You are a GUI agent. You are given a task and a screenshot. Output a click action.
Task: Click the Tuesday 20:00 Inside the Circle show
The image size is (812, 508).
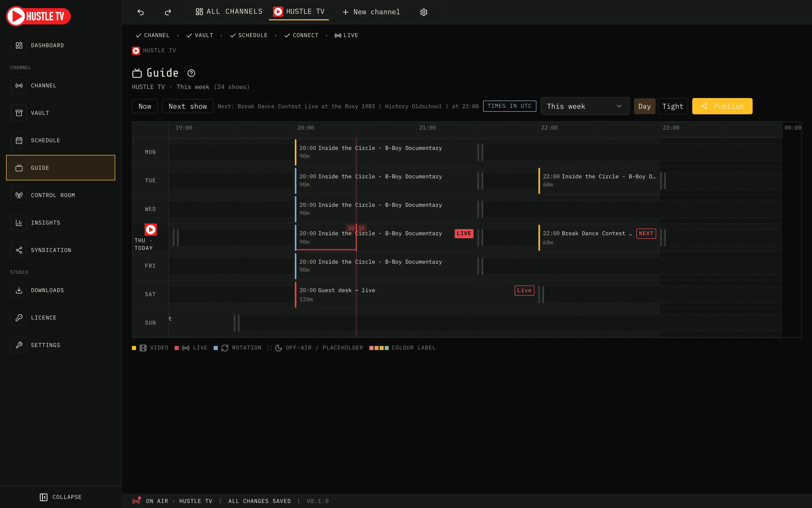point(386,180)
